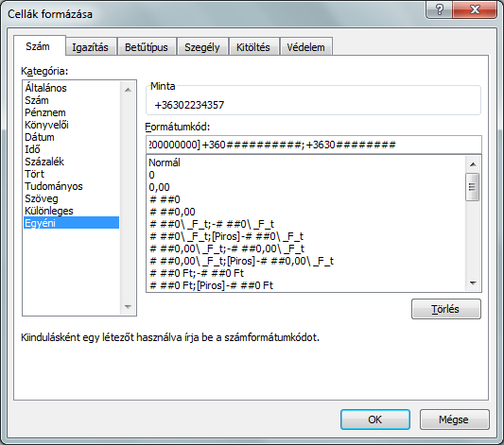
Task: Click scroll up arrow in format list
Action: [473, 164]
